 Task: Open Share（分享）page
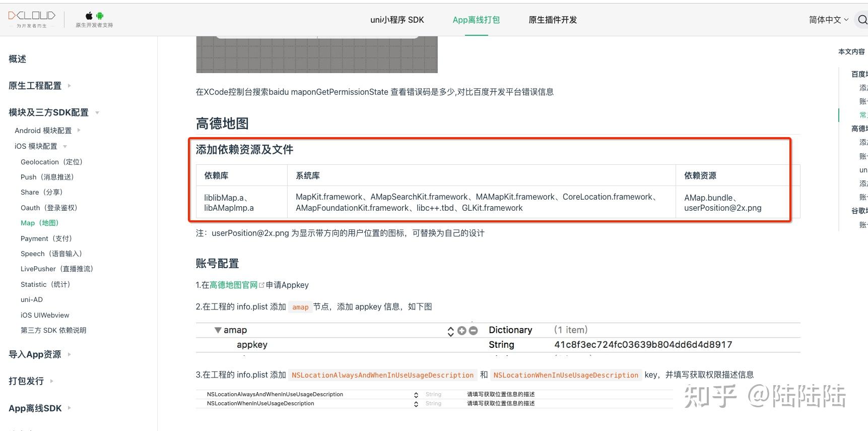coord(42,192)
